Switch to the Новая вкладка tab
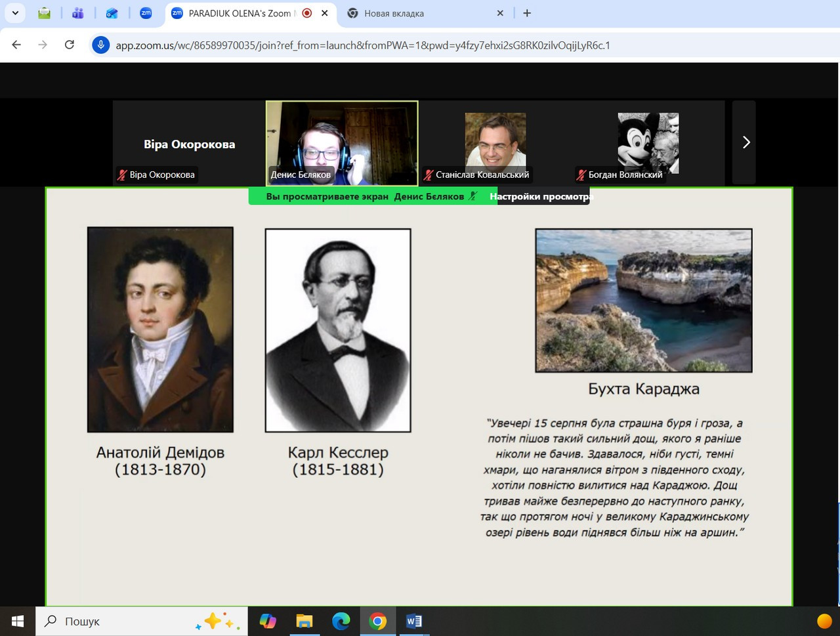Viewport: 840px width, 636px height. [x=420, y=13]
